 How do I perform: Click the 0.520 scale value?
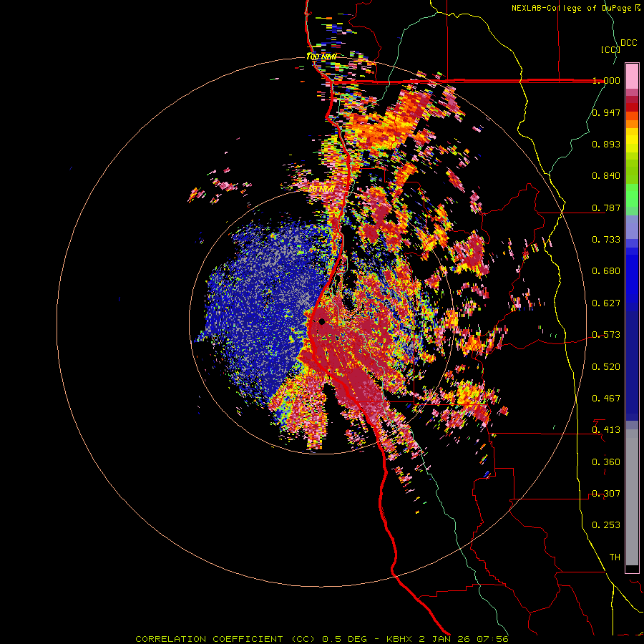coord(606,367)
